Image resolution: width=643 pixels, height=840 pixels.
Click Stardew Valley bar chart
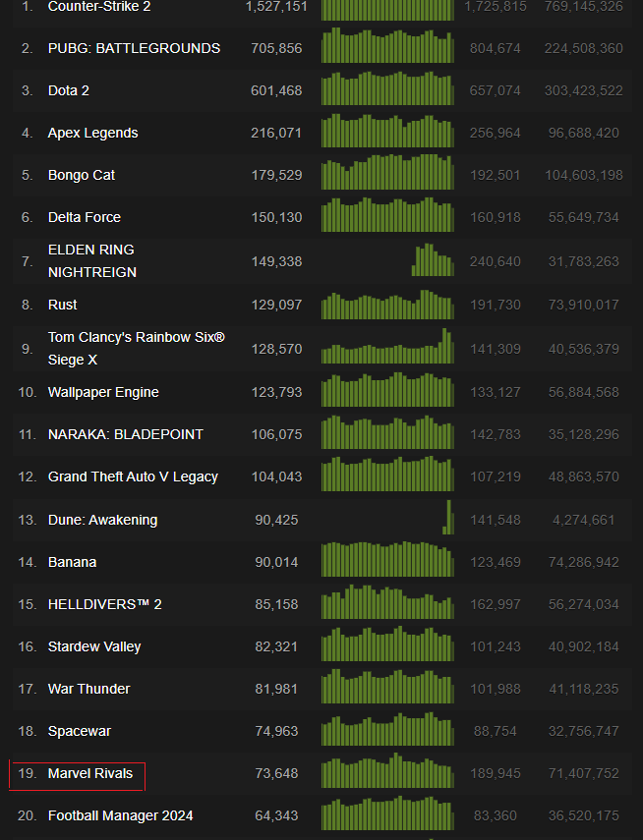(x=387, y=644)
